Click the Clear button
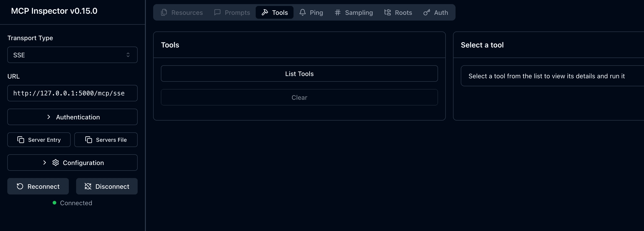 tap(299, 97)
